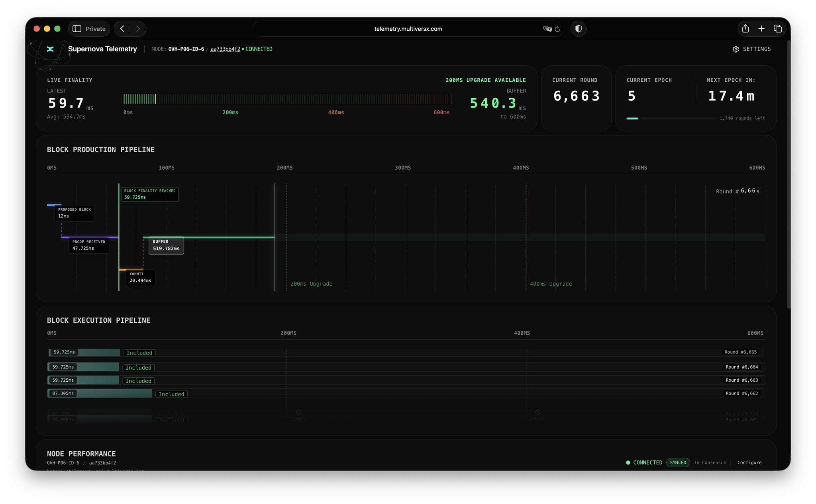Click the Private browsing label
The width and height of the screenshot is (816, 504).
(x=96, y=29)
